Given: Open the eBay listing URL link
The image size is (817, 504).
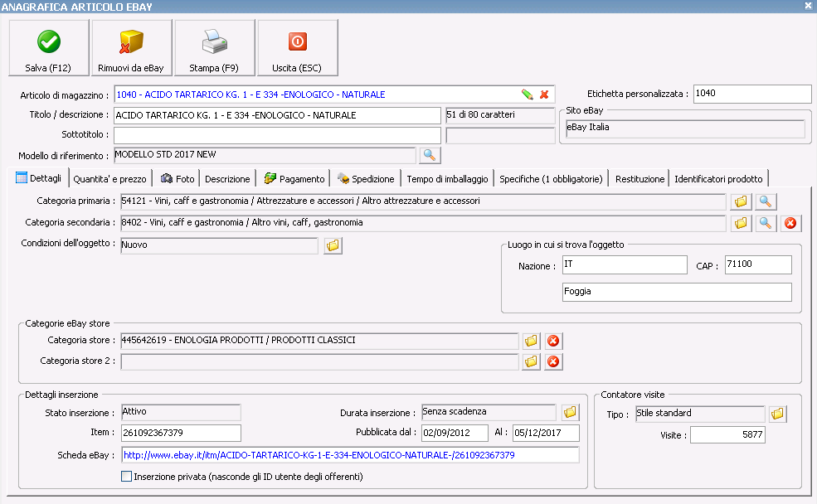Looking at the screenshot, I should click(319, 455).
